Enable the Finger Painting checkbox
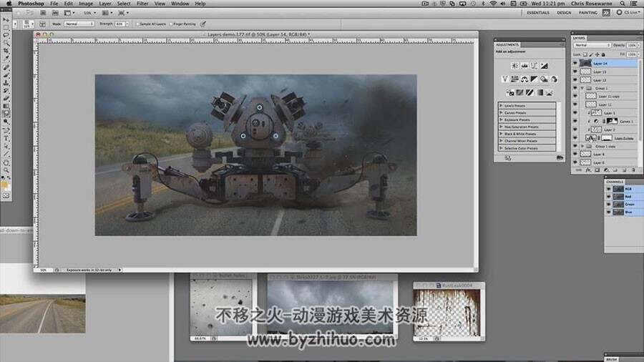 [171, 24]
